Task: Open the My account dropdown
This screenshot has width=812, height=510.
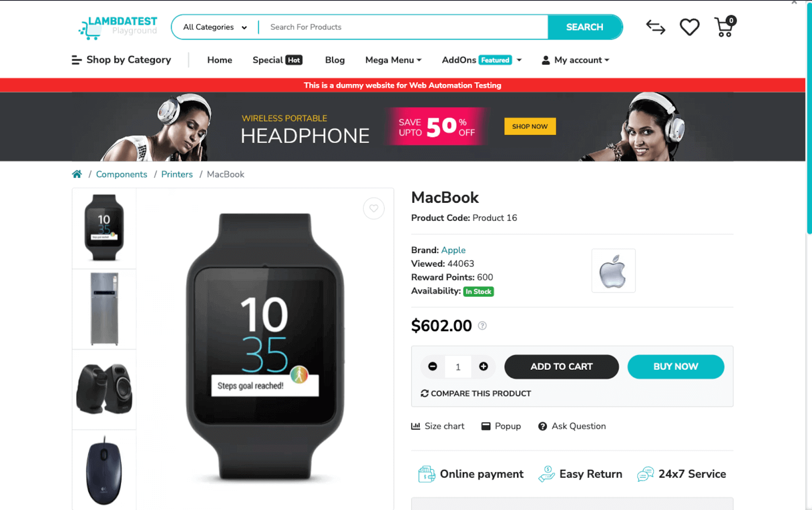Action: pyautogui.click(x=576, y=60)
